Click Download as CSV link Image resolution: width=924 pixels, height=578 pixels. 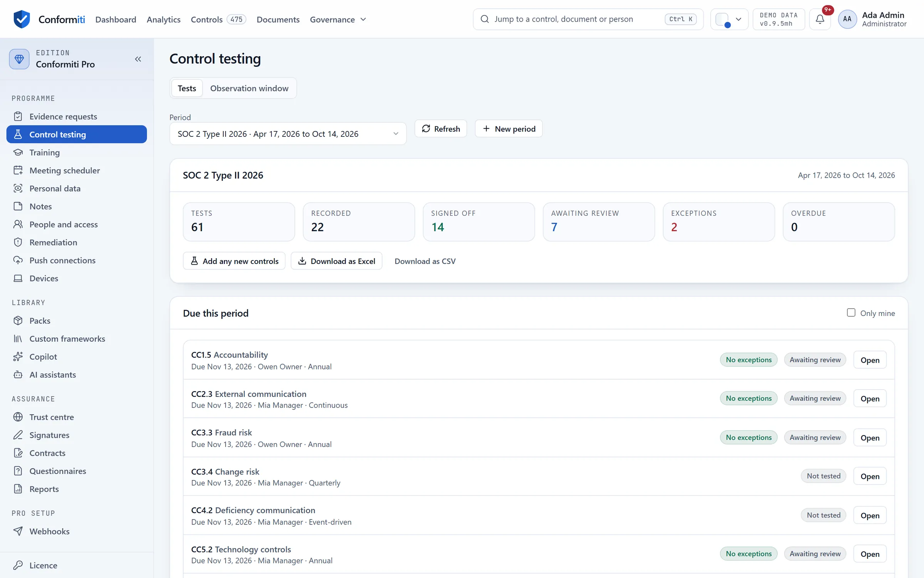coord(425,261)
